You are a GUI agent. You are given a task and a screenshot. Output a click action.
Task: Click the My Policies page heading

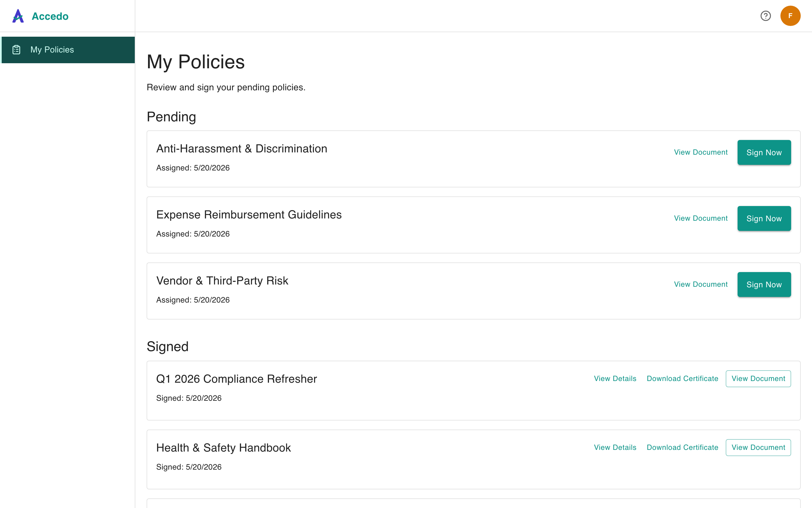tap(196, 62)
